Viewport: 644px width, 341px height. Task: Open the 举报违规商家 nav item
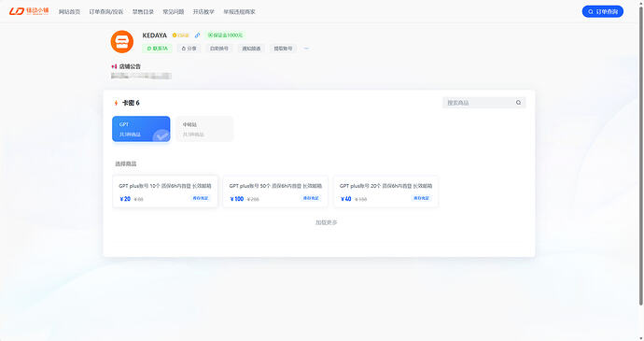[240, 12]
